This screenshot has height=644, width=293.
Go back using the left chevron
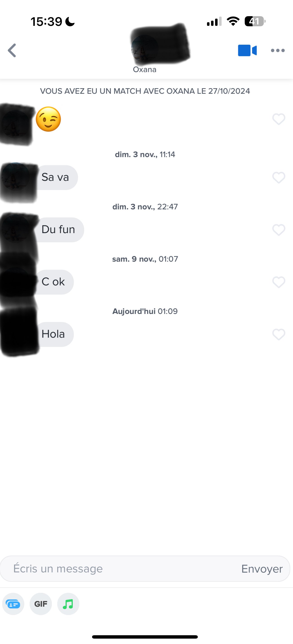point(12,50)
